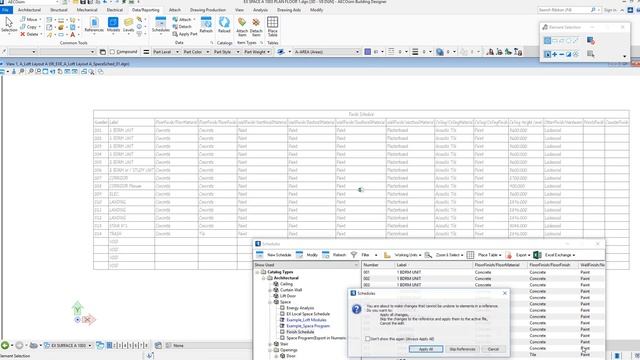Open the Excel Exchange dropdown

[555, 255]
